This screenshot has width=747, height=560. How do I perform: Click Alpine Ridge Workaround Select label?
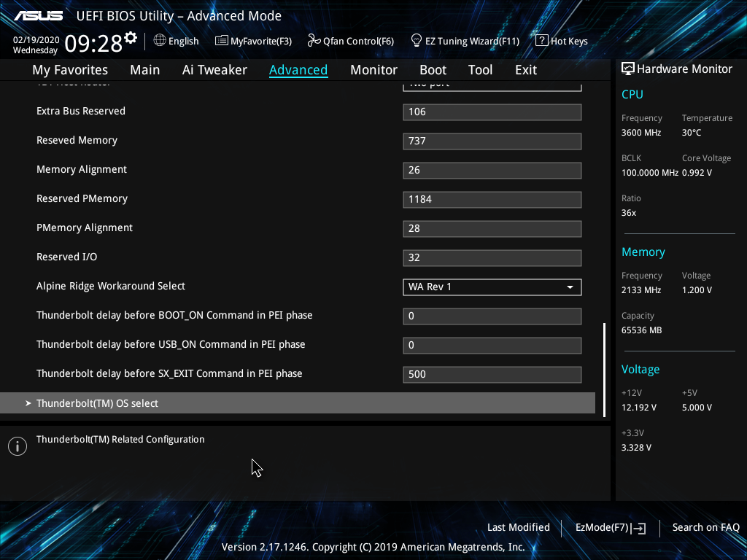(x=111, y=286)
